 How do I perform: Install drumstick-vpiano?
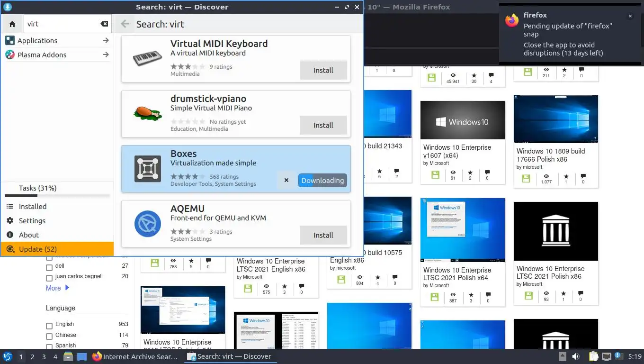pyautogui.click(x=323, y=125)
